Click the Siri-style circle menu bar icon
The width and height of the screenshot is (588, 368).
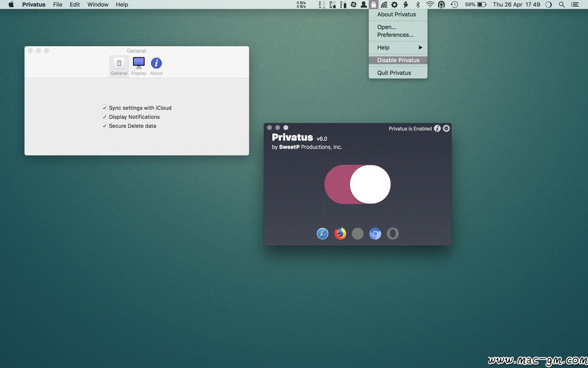point(549,4)
